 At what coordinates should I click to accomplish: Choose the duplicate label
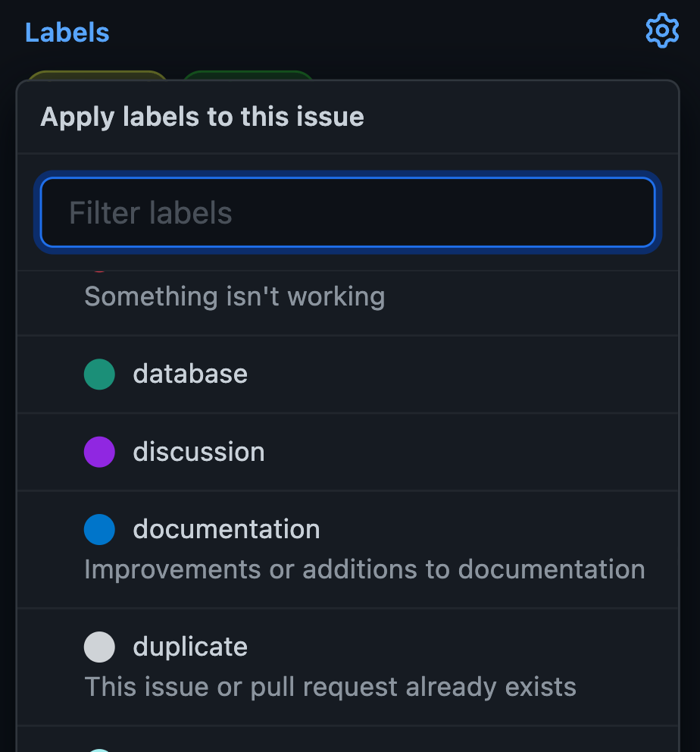(x=190, y=647)
